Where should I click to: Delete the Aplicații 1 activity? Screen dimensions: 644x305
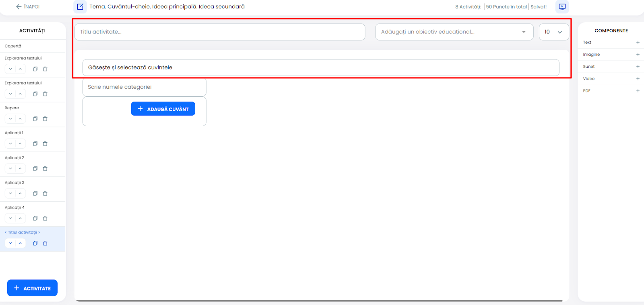tap(45, 144)
